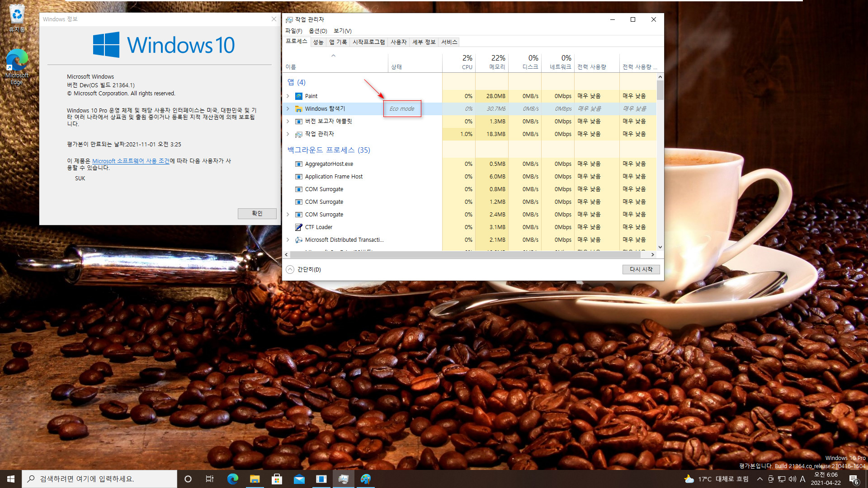
Task: Open Microsoft Store from the taskbar
Action: click(277, 479)
